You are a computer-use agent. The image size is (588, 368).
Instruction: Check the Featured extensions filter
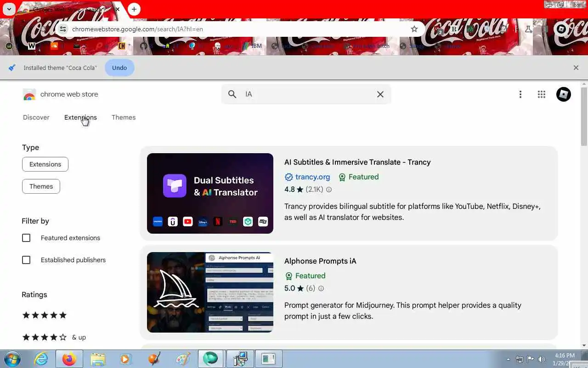(x=26, y=238)
